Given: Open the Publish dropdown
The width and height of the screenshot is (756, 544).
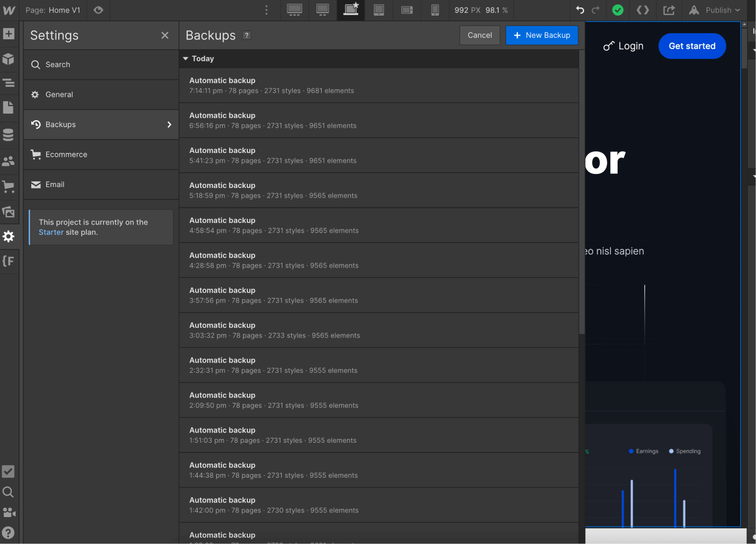Looking at the screenshot, I should point(715,10).
